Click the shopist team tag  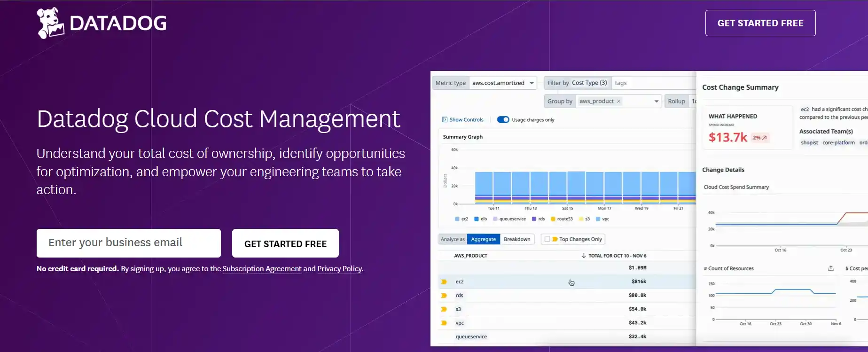pyautogui.click(x=809, y=142)
